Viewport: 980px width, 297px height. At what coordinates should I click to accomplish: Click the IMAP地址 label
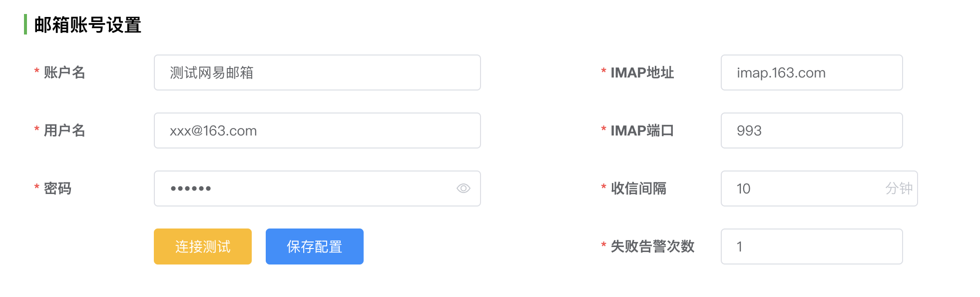point(642,72)
